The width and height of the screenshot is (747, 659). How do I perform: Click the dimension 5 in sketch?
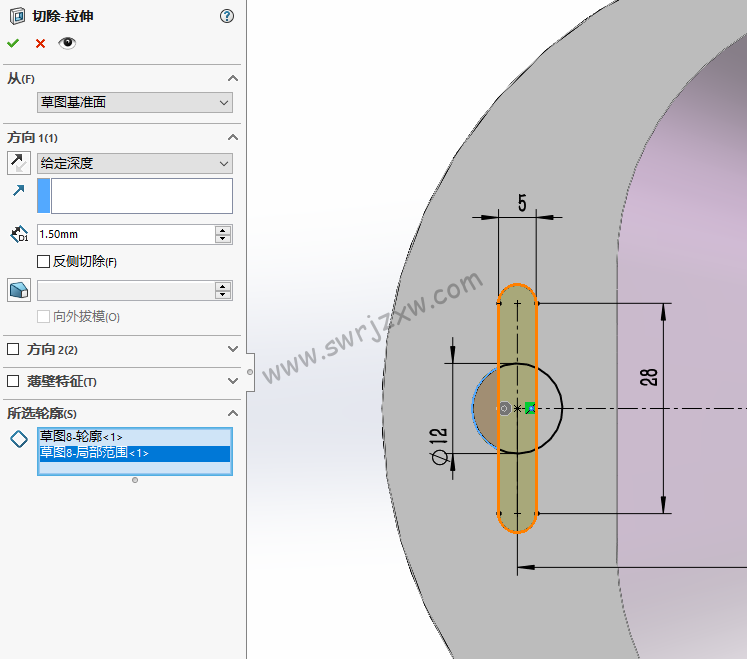522,203
